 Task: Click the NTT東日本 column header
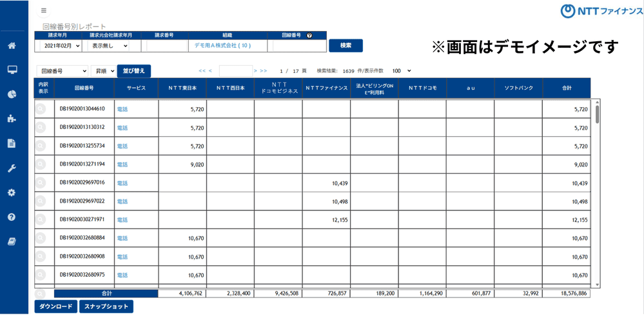tap(182, 88)
